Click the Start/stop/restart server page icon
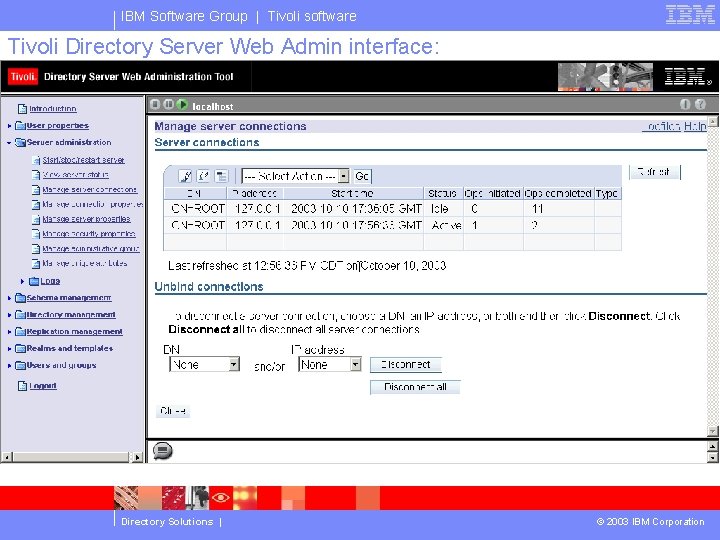Viewport: 720px width, 540px height. pyautogui.click(x=36, y=160)
